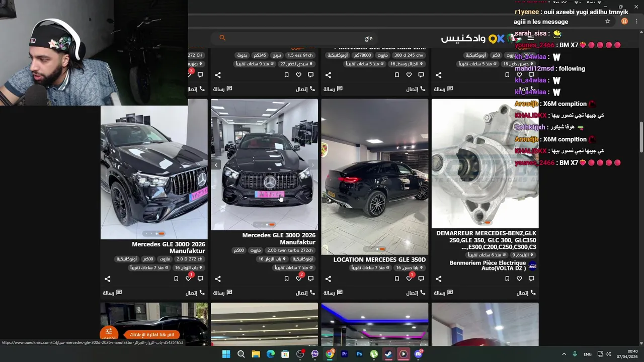Image resolution: width=644 pixels, height=362 pixels.
Task: Share the twin turbo 272ch GLE 300D listing
Action: 218,279
